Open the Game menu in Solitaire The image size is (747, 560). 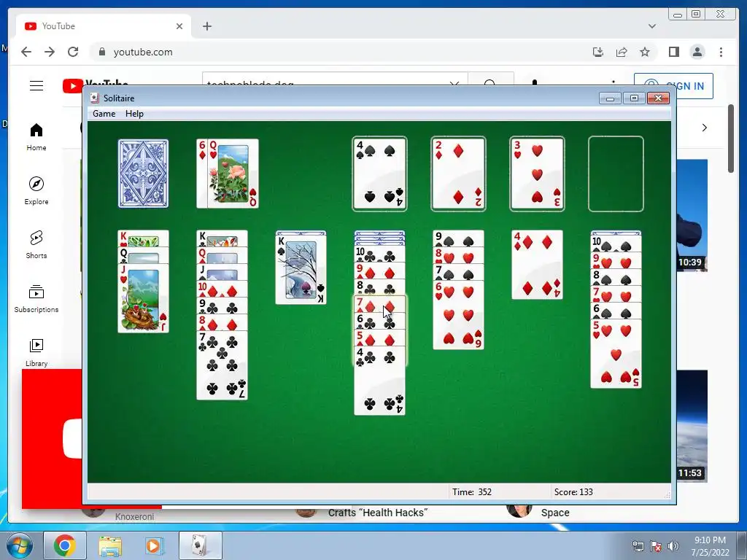(104, 114)
